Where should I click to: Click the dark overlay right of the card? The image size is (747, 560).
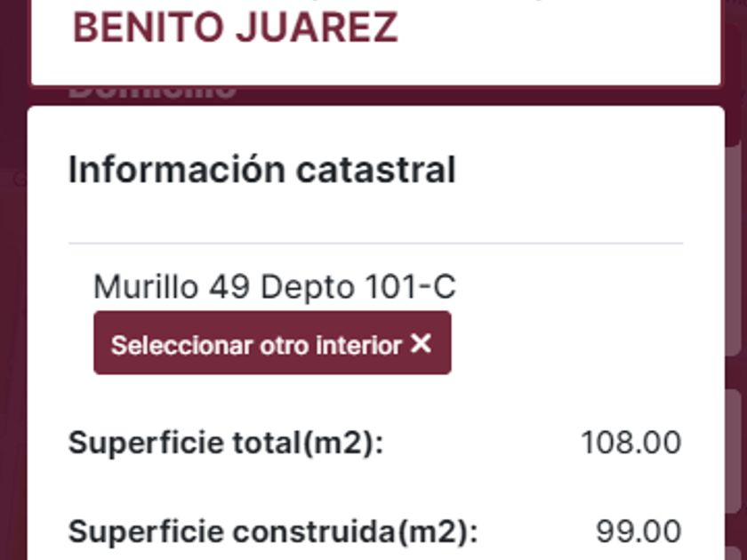735,267
